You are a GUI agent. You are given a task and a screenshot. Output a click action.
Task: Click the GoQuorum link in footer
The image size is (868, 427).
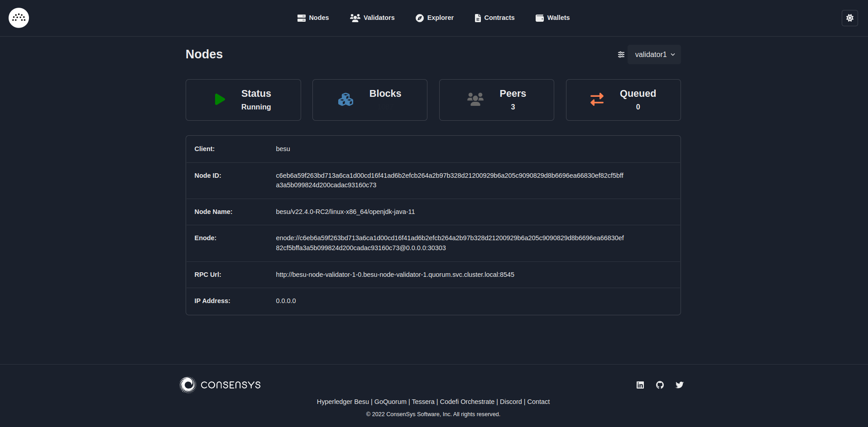point(390,402)
